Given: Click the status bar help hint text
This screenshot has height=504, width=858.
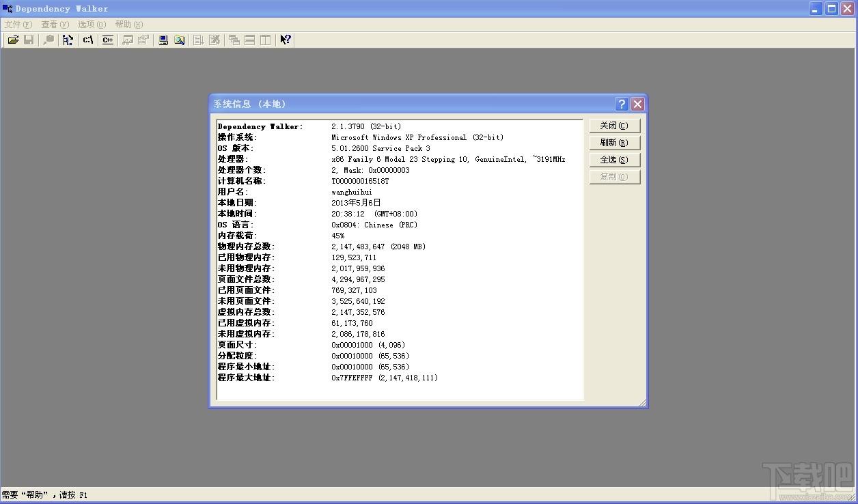Looking at the screenshot, I should pyautogui.click(x=44, y=495).
